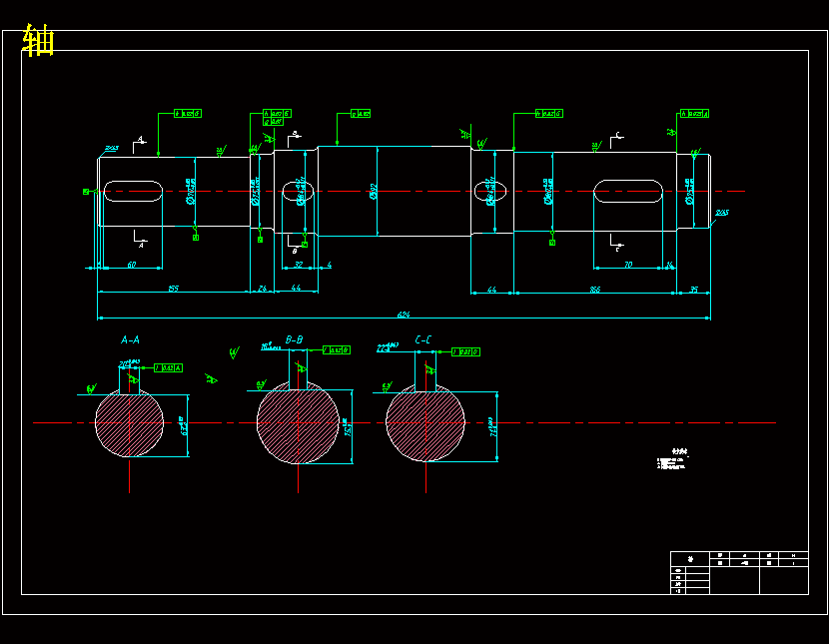Select the 24 step length dimension

[263, 288]
